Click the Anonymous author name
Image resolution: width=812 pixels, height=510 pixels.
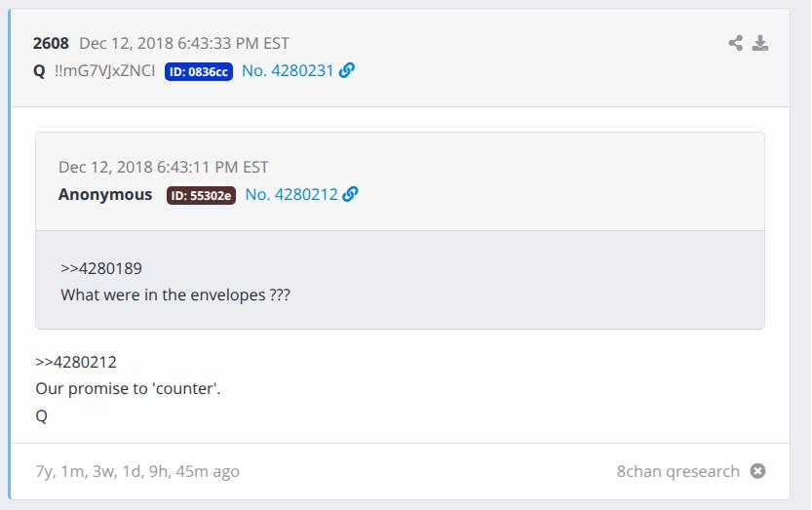pos(105,194)
